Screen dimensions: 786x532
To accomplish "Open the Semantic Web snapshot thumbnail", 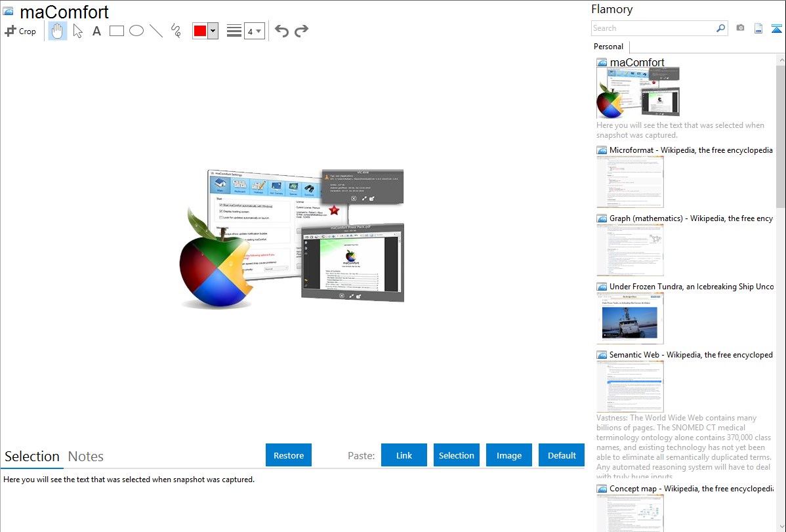I will [630, 386].
